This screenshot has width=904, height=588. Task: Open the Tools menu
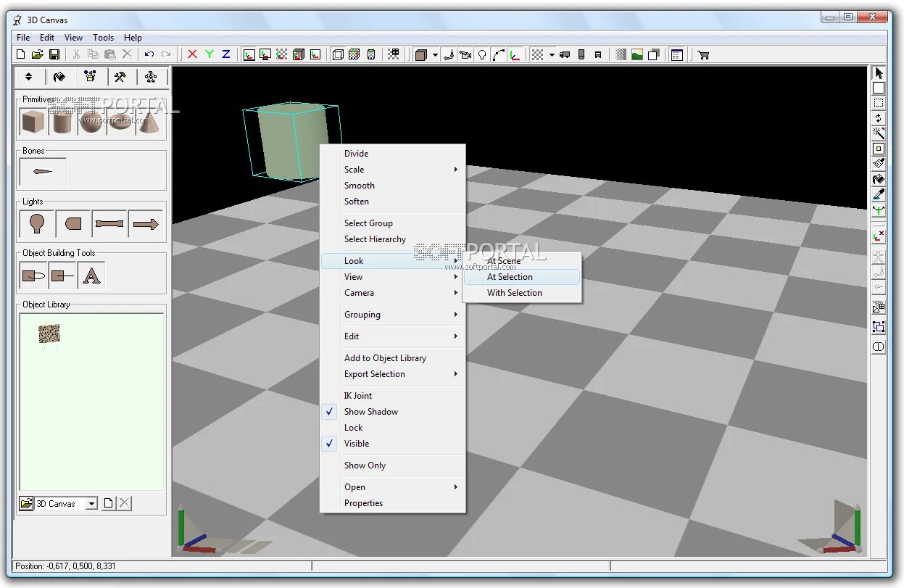point(104,38)
